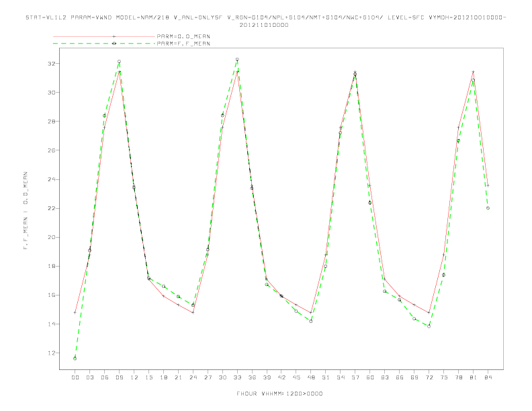The width and height of the screenshot is (532, 411).
Task: Click x-axis forecast hour label 81
Action: tap(474, 377)
